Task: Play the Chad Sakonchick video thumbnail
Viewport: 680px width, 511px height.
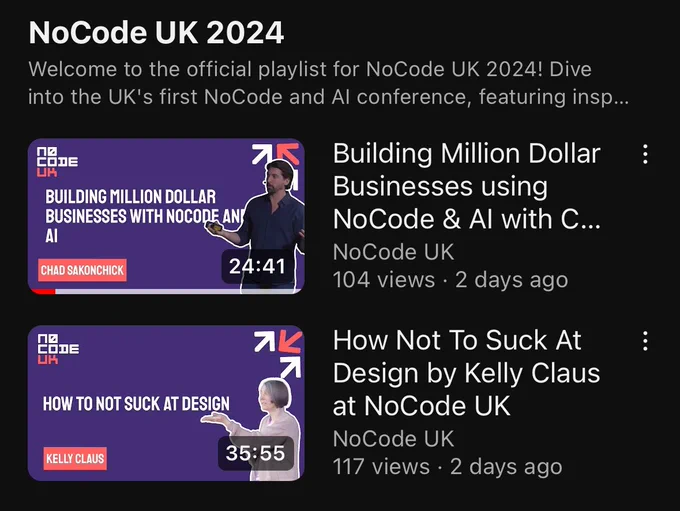Action: tap(166, 216)
